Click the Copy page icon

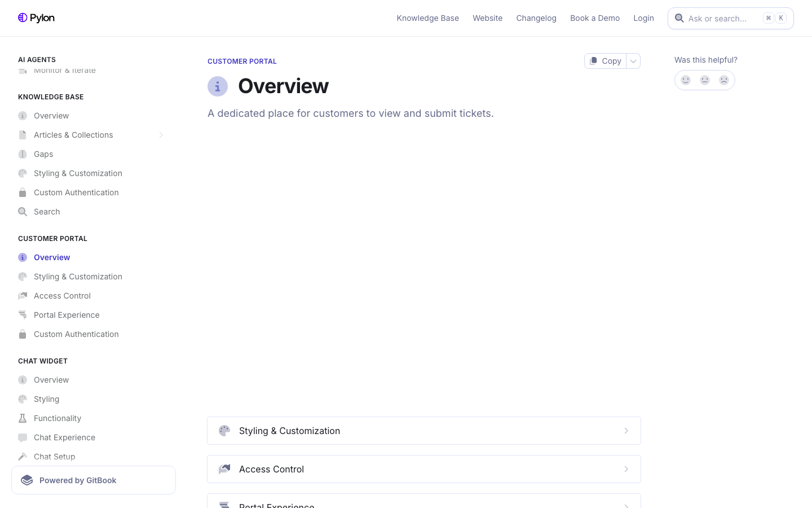click(x=593, y=61)
